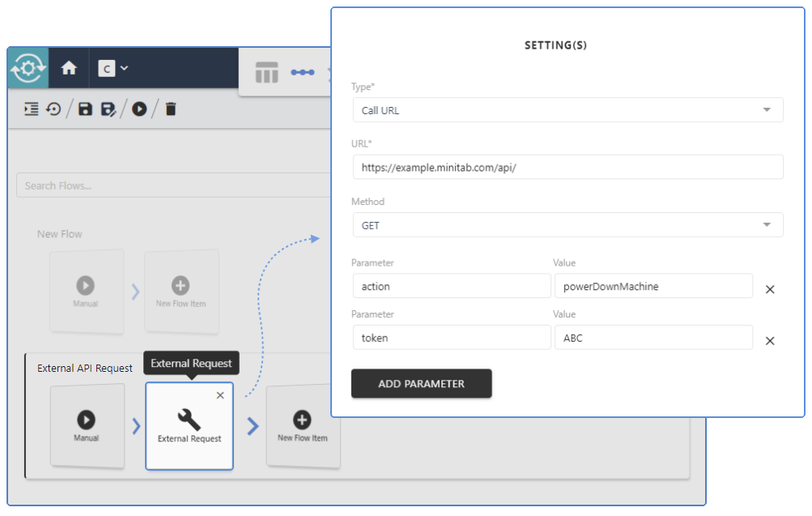Image resolution: width=812 pixels, height=516 pixels.
Task: Click the indented list icon in the toolbar
Action: click(x=31, y=108)
